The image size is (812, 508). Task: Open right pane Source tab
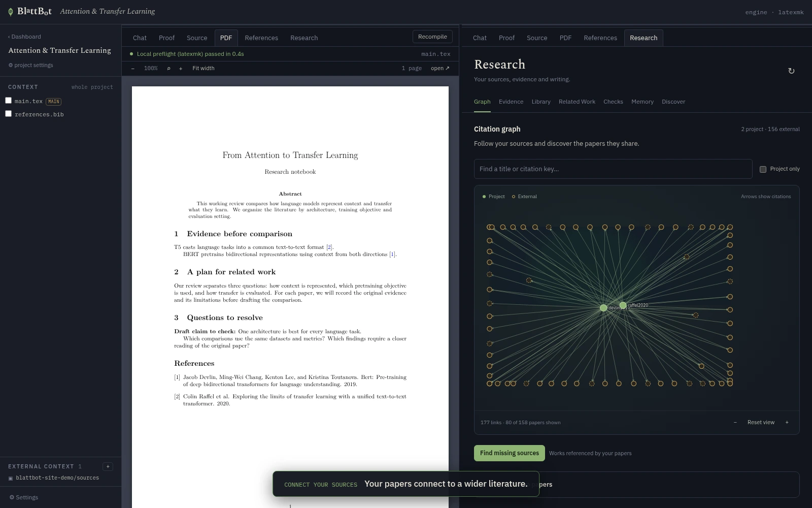click(x=537, y=38)
